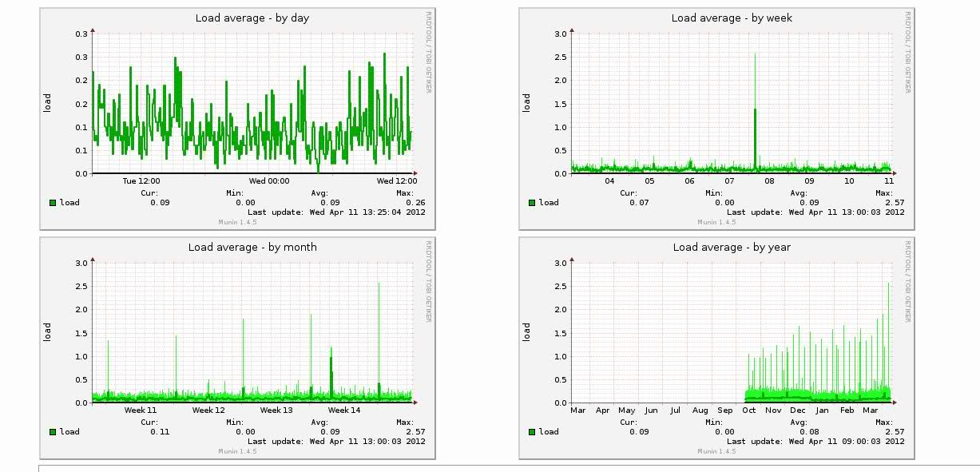Click 'Munin 1.4.5' footer under day graph
Image resolution: width=980 pixels, height=472 pixels.
tap(237, 222)
